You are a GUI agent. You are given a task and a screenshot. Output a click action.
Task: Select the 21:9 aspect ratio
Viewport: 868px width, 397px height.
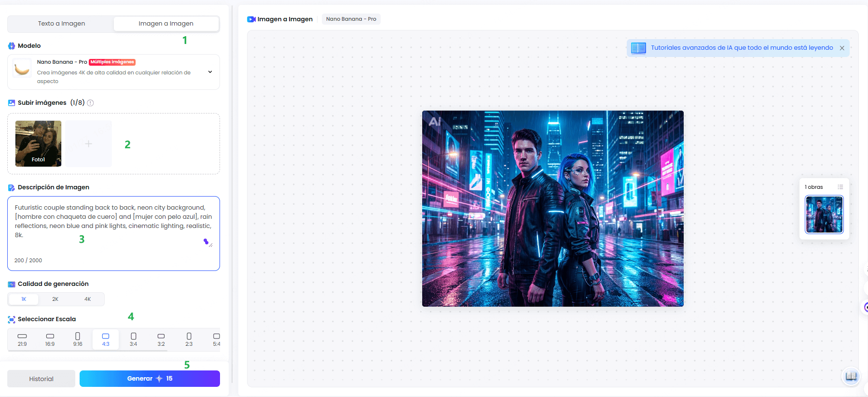click(22, 340)
